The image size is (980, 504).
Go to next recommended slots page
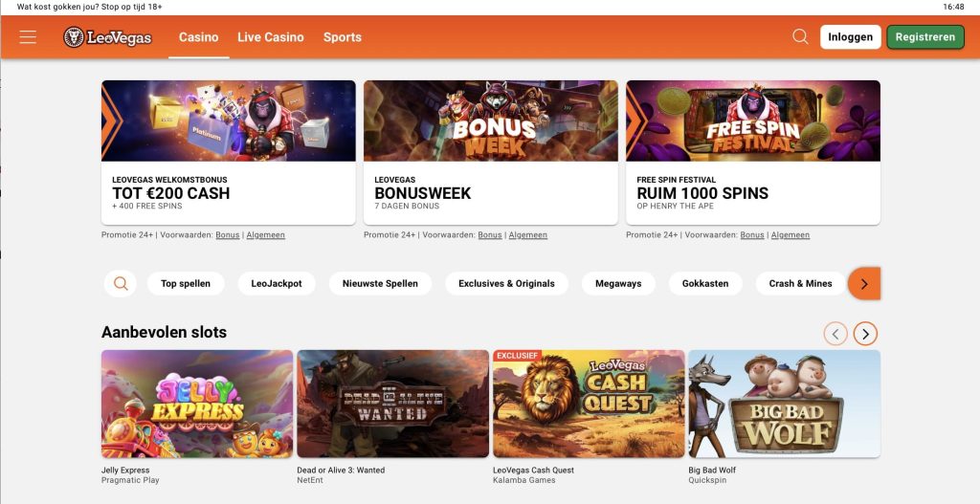click(865, 334)
